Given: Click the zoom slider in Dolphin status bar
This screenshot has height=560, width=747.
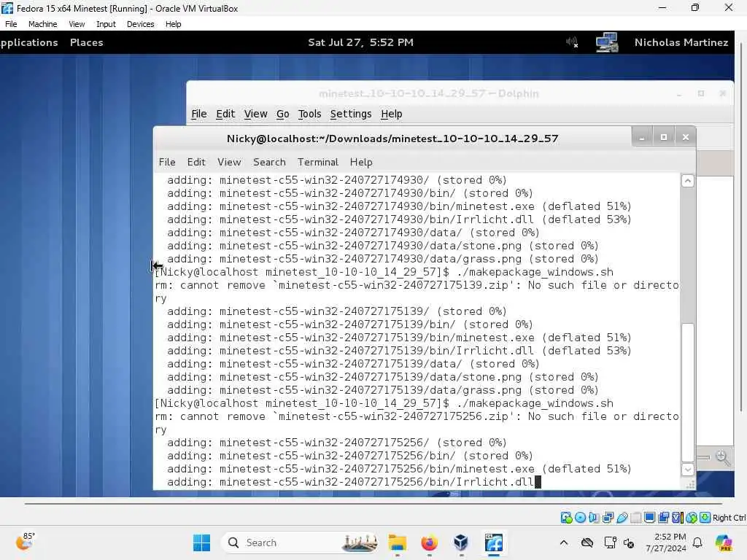Looking at the screenshot, I should point(704,457).
